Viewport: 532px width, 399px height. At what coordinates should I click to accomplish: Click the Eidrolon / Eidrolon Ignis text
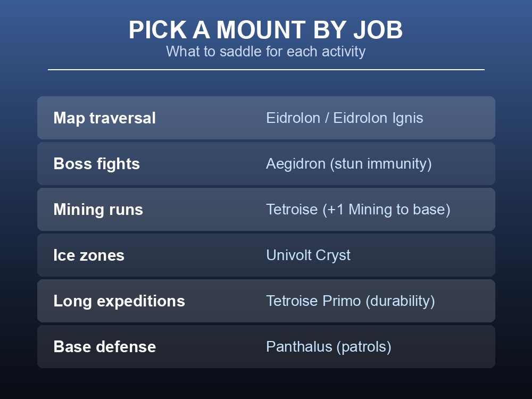click(344, 118)
